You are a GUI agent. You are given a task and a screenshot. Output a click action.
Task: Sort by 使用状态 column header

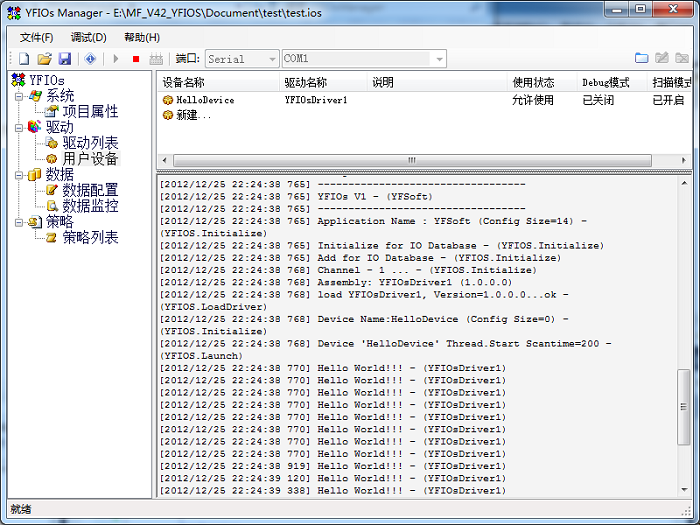(542, 83)
